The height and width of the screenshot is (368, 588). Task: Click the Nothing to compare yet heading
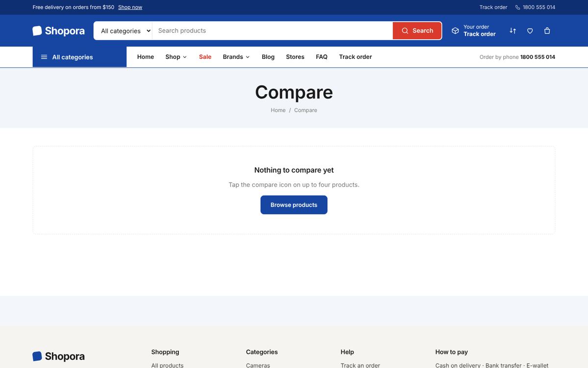[x=294, y=170]
